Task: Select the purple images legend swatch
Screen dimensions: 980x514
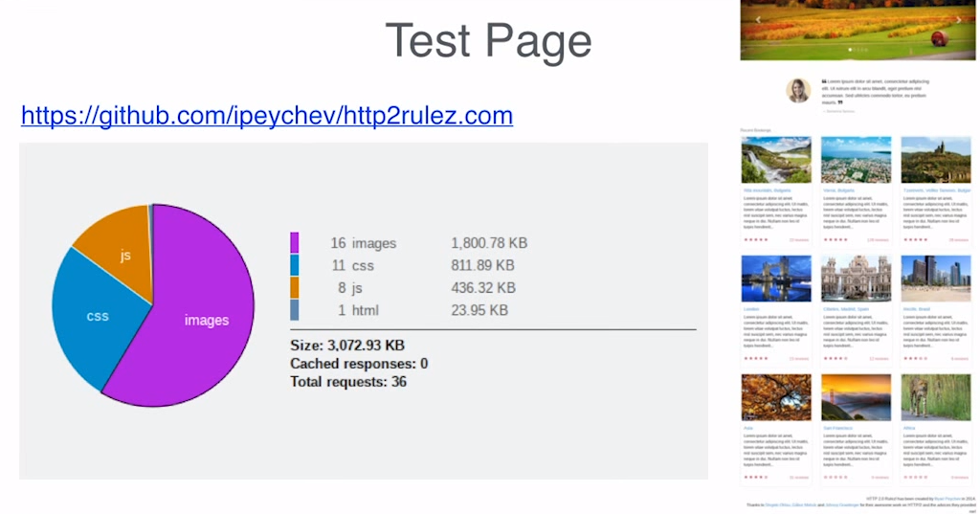Action: (x=295, y=242)
